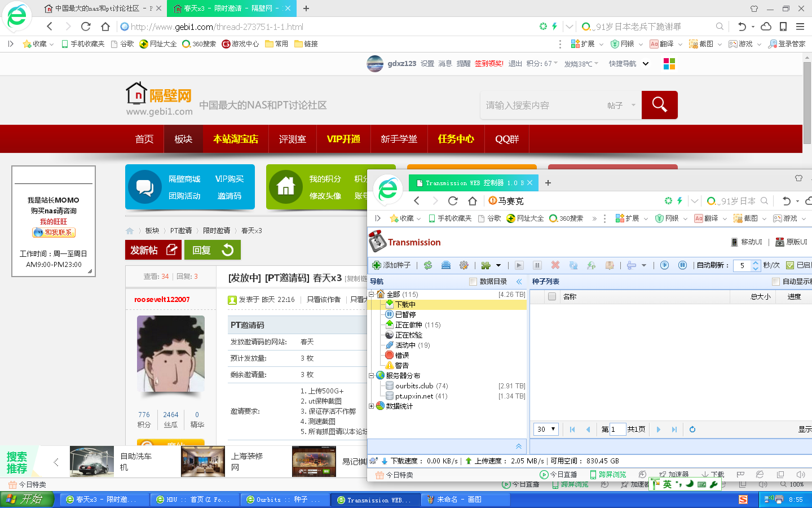Open the plugin icon dropdown arrow

pos(498,265)
